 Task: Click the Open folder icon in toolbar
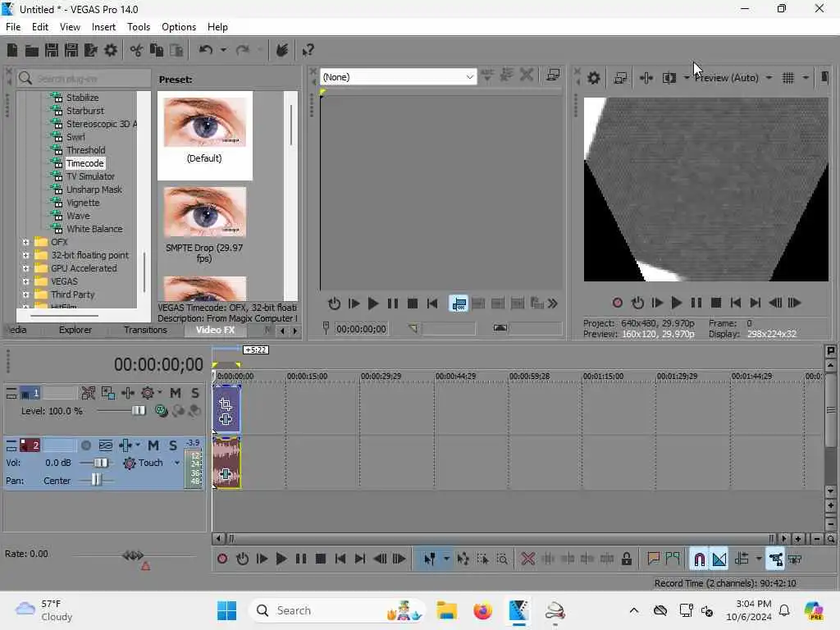coord(32,50)
